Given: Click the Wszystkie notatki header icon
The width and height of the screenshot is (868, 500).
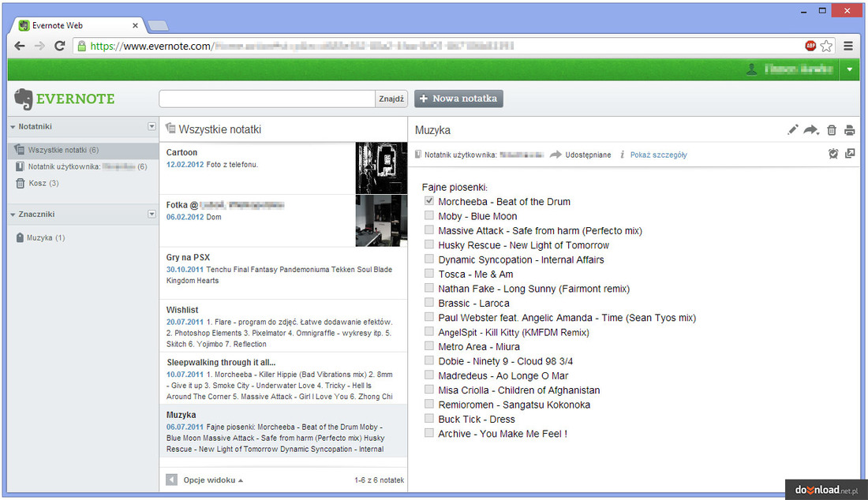Looking at the screenshot, I should (x=170, y=129).
